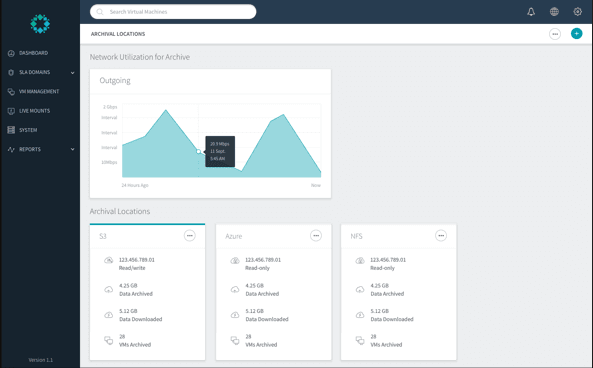This screenshot has height=368, width=593.
Task: Click the 2 Gbps axis label
Action: [x=110, y=107]
